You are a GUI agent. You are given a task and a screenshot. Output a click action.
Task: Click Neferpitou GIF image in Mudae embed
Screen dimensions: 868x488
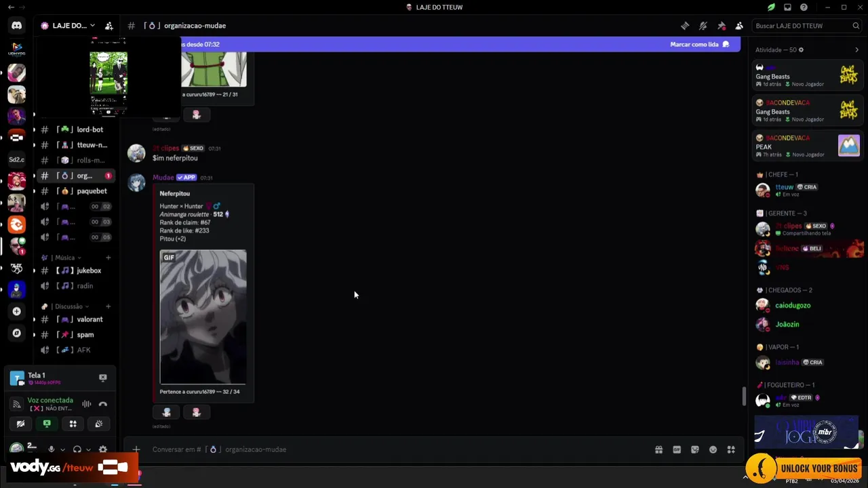203,317
